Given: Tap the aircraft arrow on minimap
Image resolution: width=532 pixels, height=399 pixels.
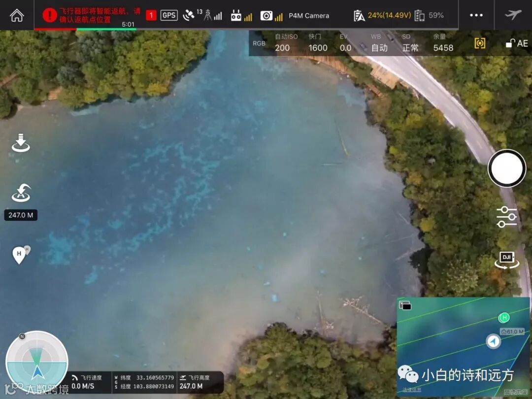Looking at the screenshot, I should tap(493, 341).
